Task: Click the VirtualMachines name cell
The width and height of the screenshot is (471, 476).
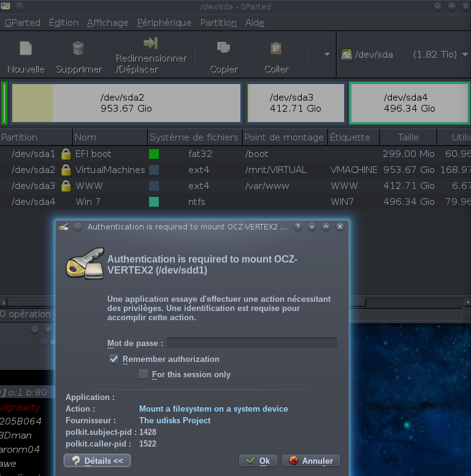Action: coord(110,170)
